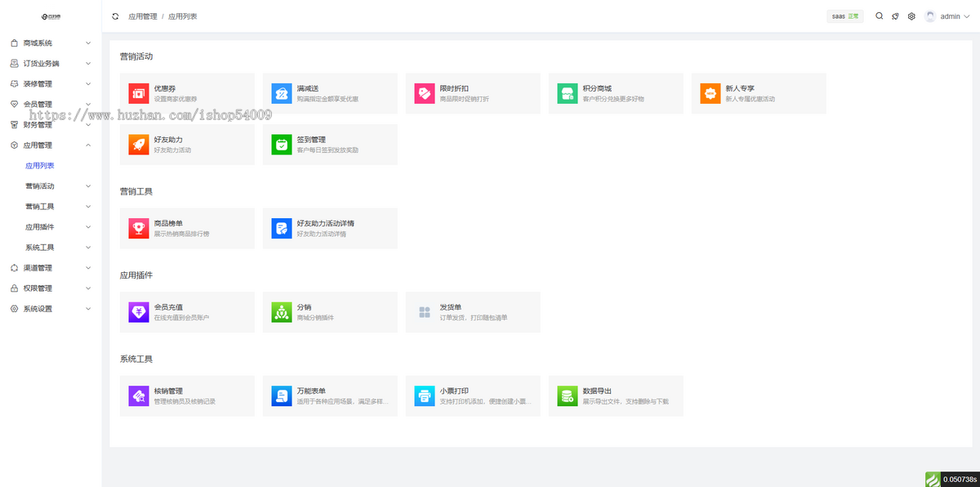Expand the 订货业务端 sidebar menu
Screen dimensions: 980x487
(x=51, y=63)
